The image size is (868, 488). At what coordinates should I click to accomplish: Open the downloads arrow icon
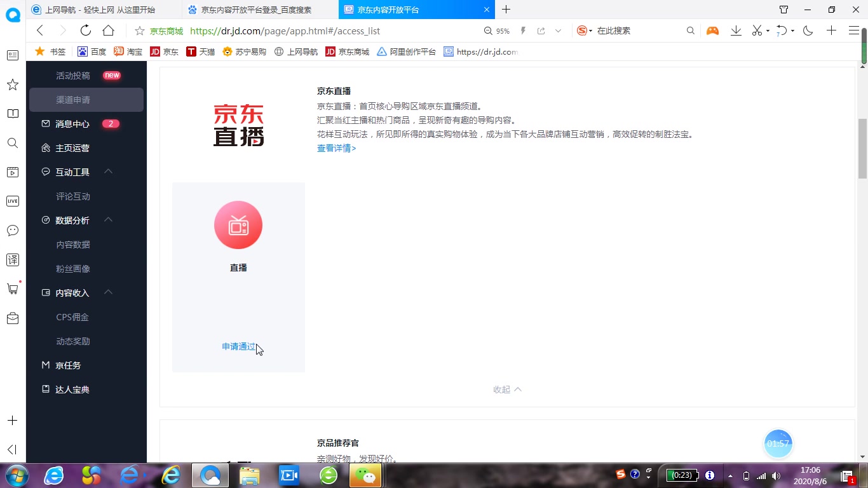click(736, 30)
